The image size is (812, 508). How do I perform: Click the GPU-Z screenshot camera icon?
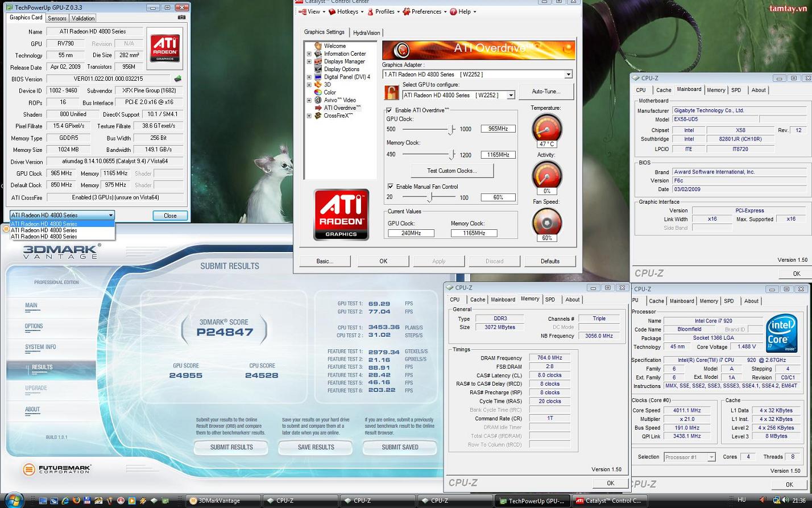point(181,18)
